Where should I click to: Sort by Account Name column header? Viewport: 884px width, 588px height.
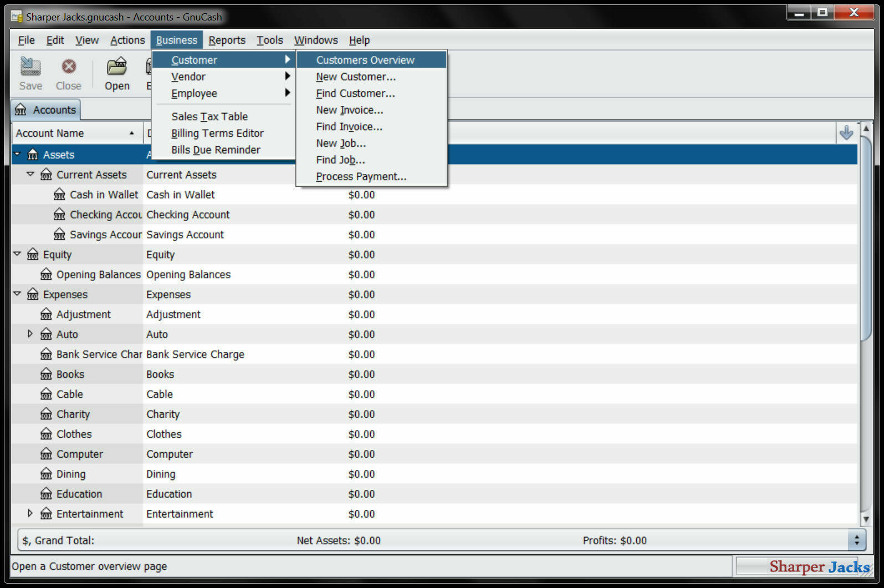click(77, 133)
